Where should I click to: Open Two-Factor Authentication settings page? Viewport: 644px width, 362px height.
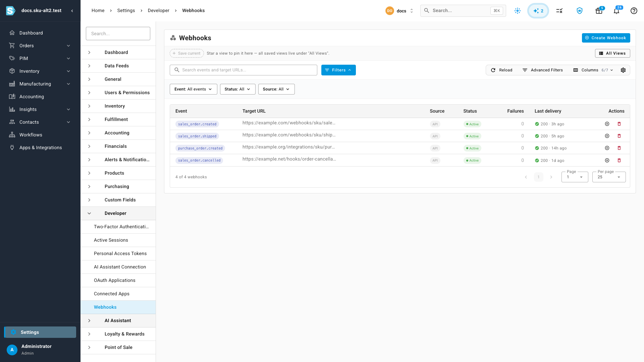point(118,227)
